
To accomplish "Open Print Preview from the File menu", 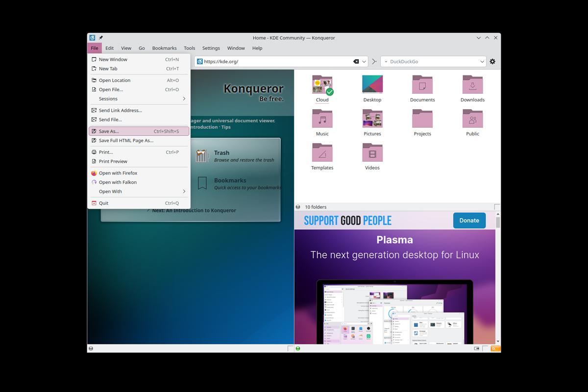I will [x=139, y=161].
